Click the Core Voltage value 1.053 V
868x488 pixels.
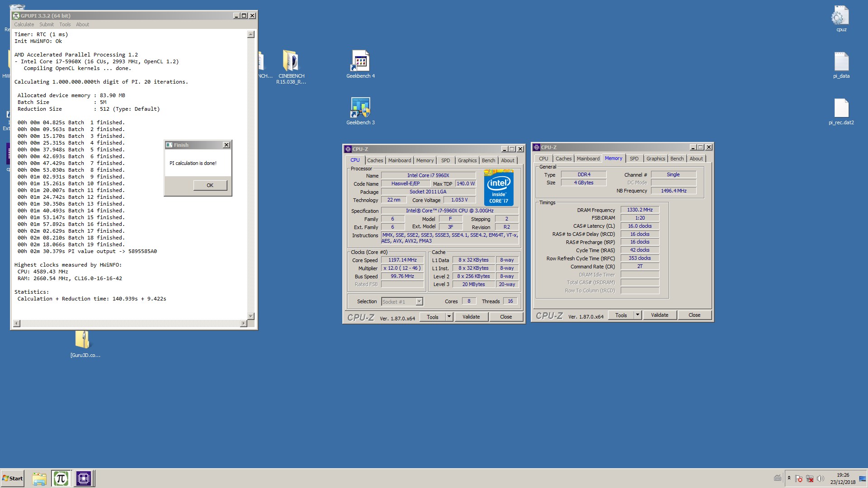pos(459,200)
